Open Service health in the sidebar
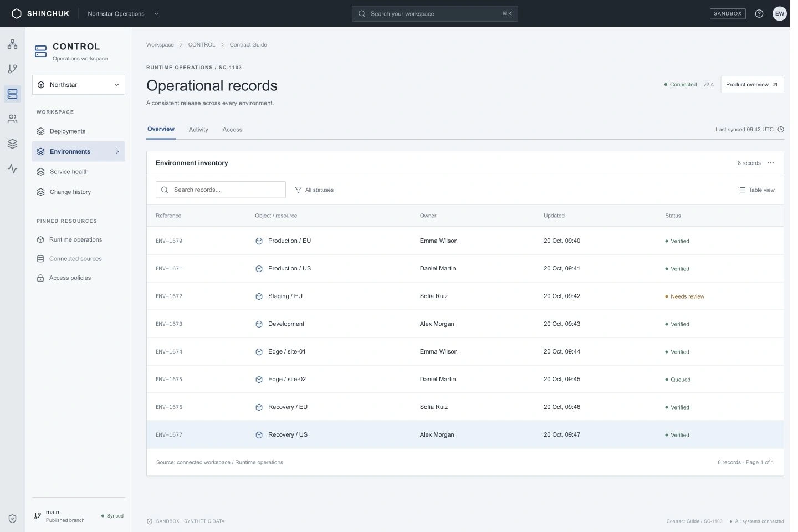 [79, 172]
